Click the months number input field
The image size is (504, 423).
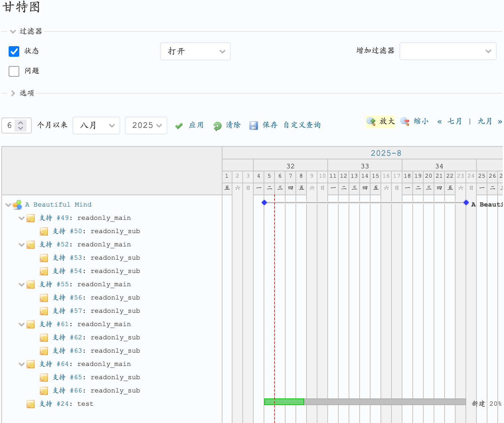17,126
